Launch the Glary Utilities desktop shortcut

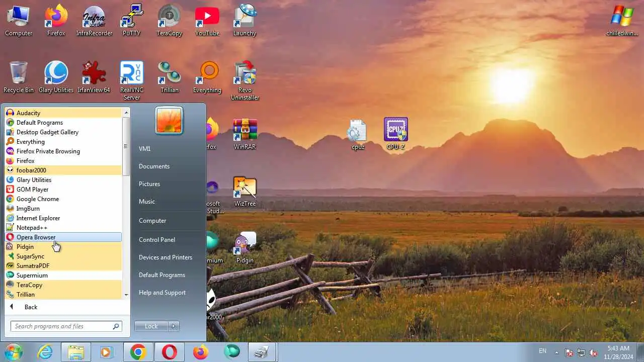click(x=56, y=77)
